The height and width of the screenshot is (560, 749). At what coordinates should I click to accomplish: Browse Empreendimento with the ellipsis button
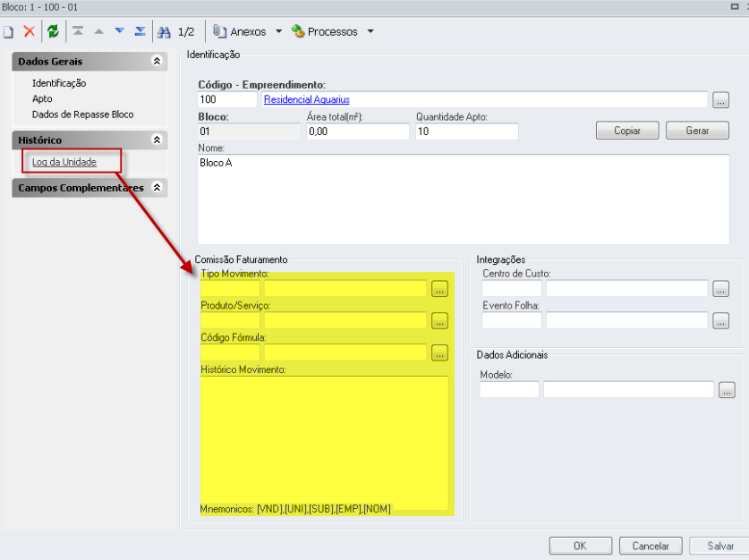click(721, 100)
